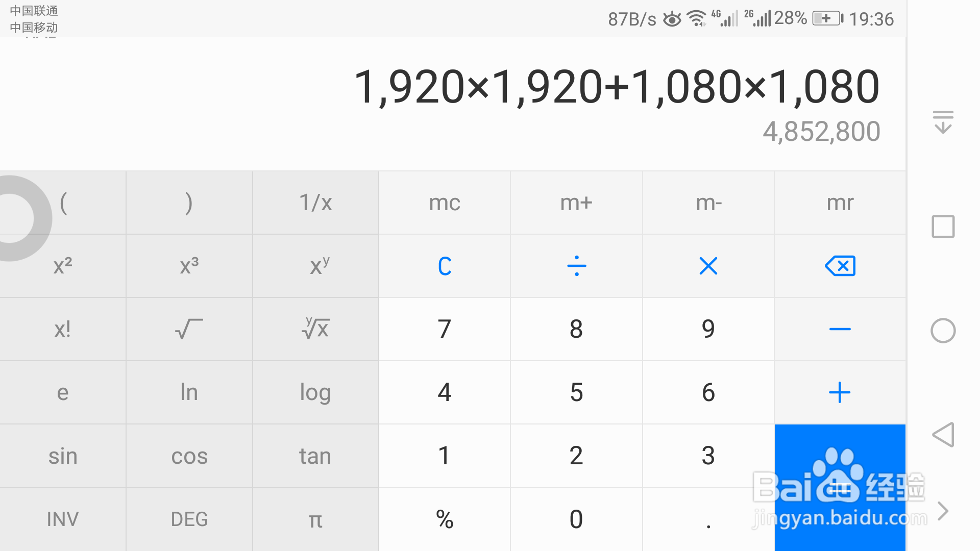Tap the square root key
980x551 pixels.
[x=189, y=329]
